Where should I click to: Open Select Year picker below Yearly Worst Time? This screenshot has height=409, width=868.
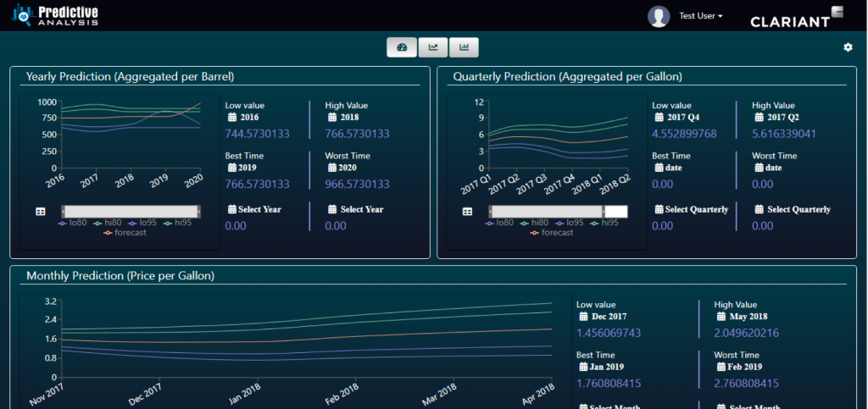(x=355, y=209)
